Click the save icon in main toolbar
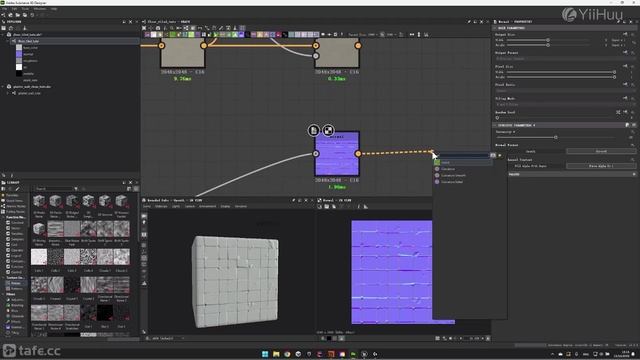 (x=24, y=15)
